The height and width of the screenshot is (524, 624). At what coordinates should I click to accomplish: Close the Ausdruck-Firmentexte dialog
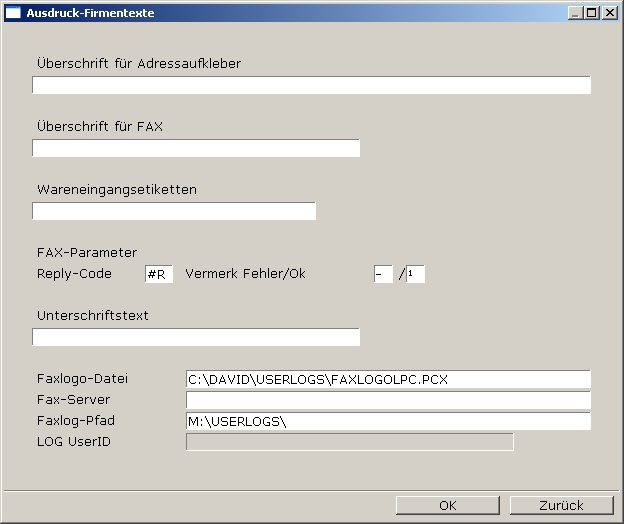pyautogui.click(x=610, y=13)
